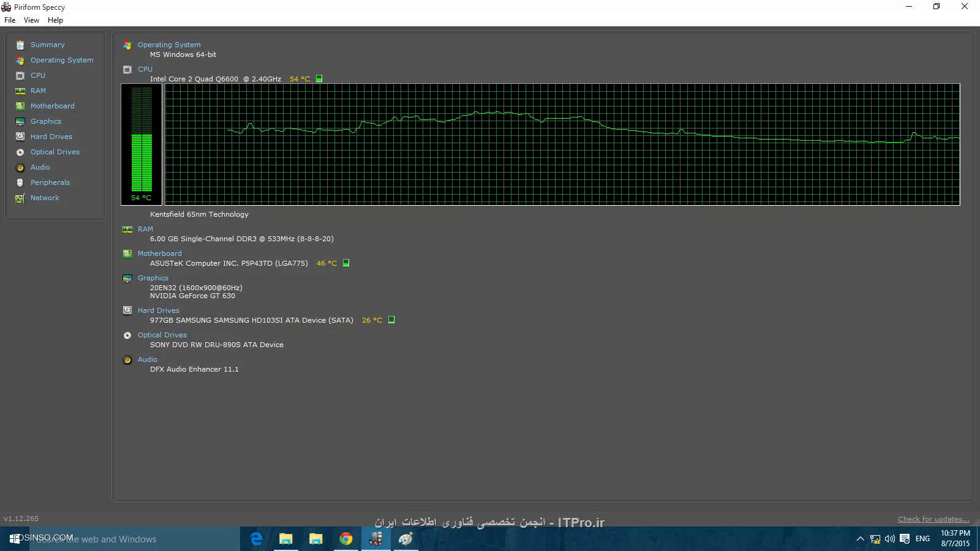Click the Audio icon in main panel
Viewport: 980px width, 551px height.
tap(127, 360)
